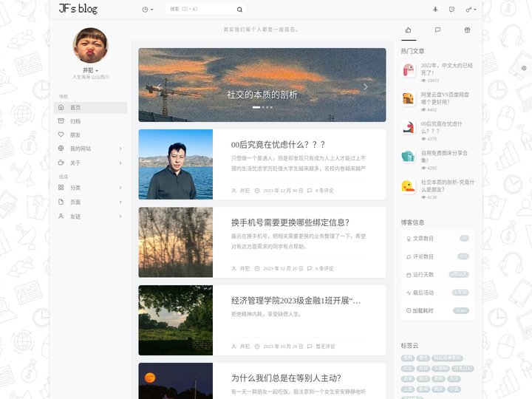
Task: Select first carousel indicator dash
Action: (256, 107)
